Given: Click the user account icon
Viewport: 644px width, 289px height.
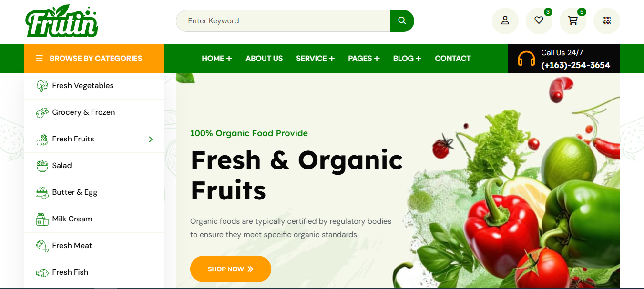Looking at the screenshot, I should 505,20.
